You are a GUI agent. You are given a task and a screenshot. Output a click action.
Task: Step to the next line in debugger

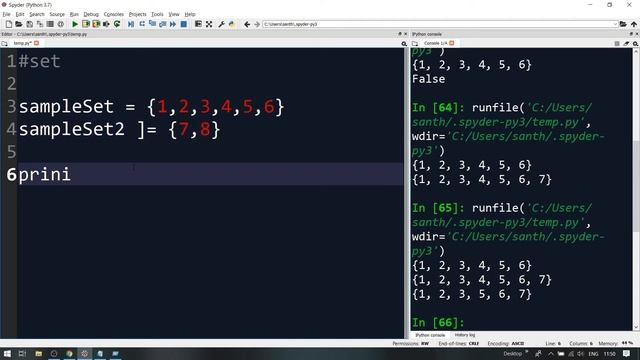(x=142, y=24)
